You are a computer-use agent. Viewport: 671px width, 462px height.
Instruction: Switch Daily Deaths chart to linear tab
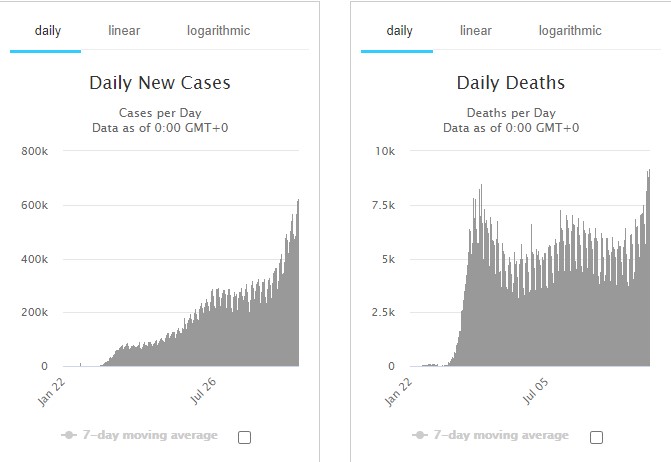(x=475, y=30)
